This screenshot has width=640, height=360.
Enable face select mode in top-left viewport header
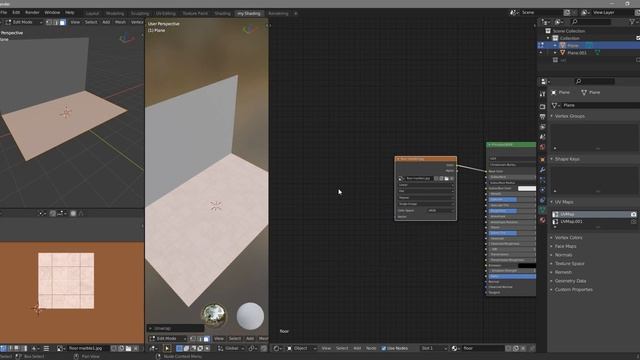click(x=62, y=22)
